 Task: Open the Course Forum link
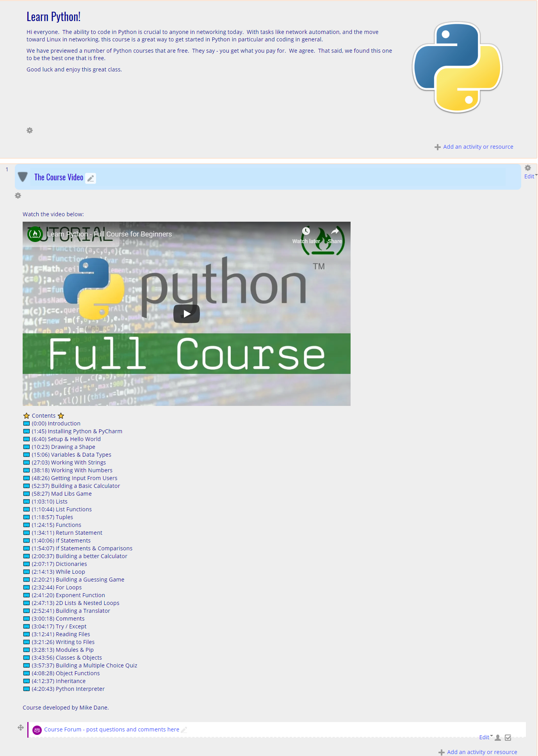point(111,729)
